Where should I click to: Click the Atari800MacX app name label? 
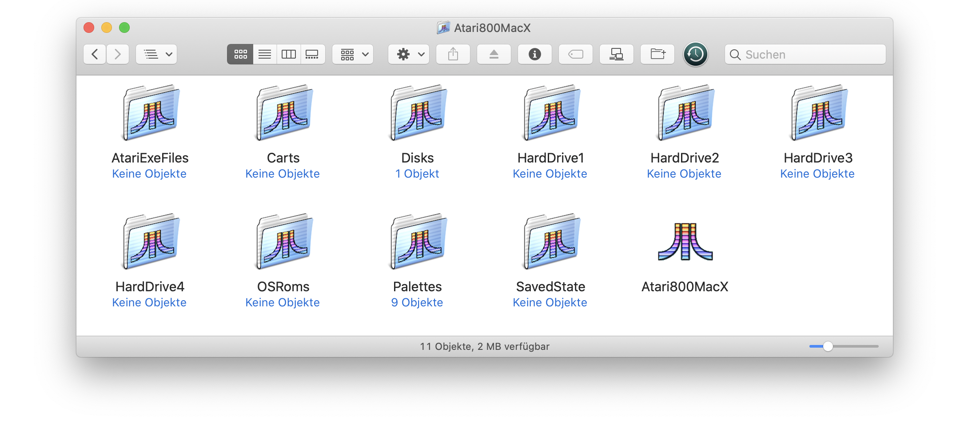(x=685, y=286)
